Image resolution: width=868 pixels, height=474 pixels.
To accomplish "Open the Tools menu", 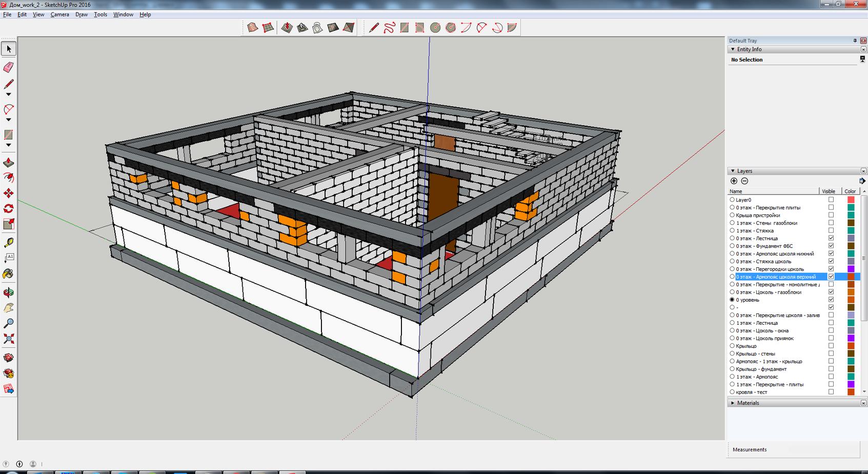I will (x=100, y=14).
